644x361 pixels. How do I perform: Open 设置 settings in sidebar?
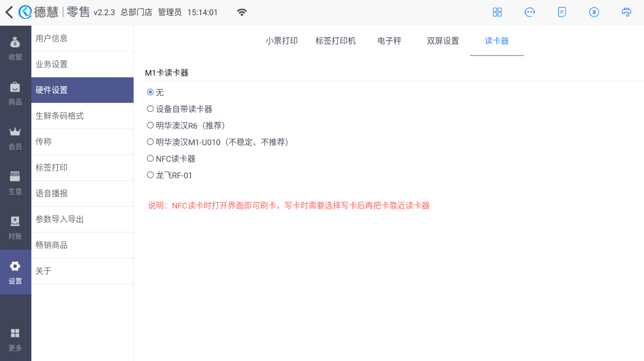point(15,272)
